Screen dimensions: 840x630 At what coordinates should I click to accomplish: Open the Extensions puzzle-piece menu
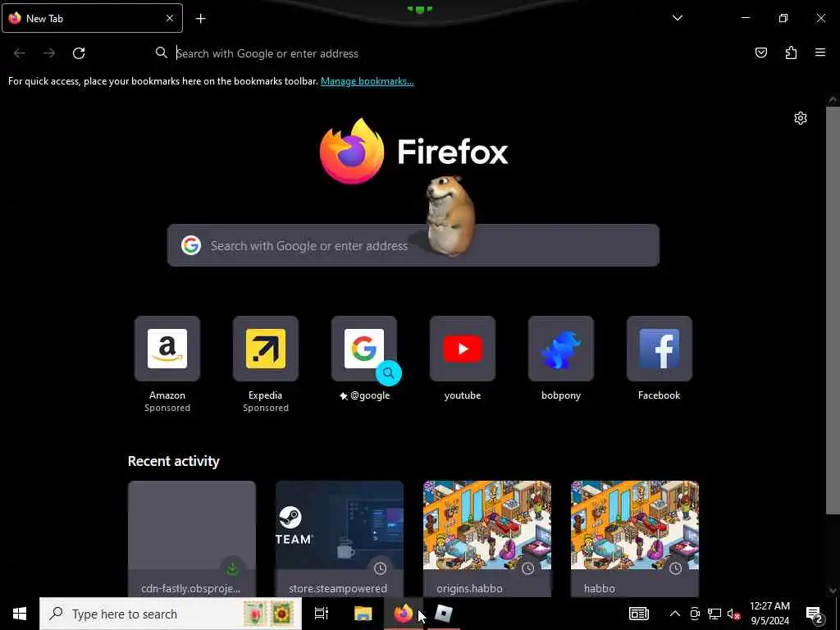pos(791,52)
